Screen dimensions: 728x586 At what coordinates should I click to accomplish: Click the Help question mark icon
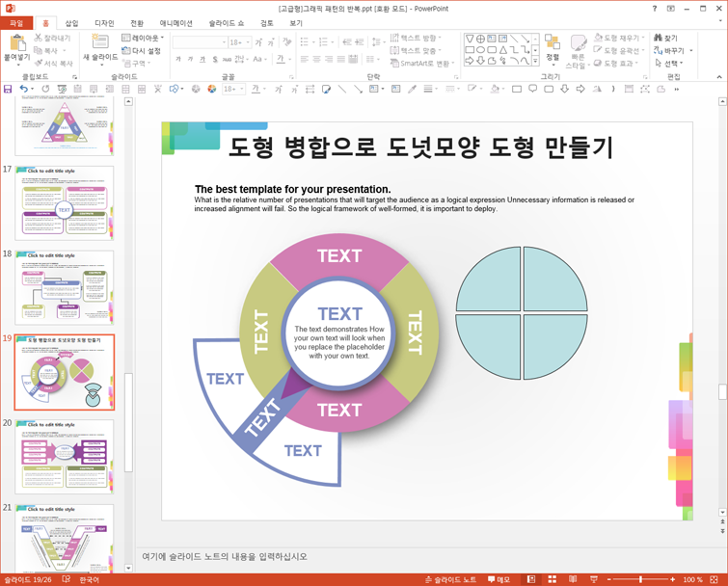click(x=655, y=9)
